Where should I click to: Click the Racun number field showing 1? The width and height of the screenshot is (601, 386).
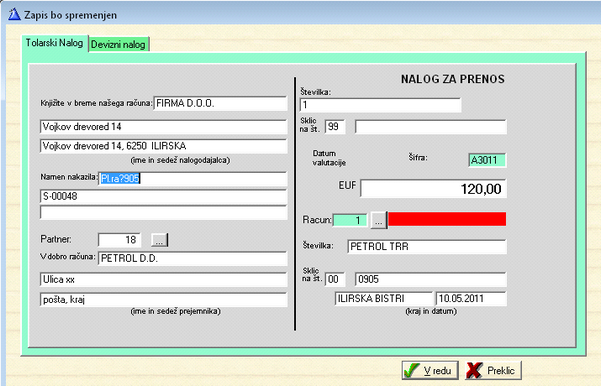(x=350, y=220)
